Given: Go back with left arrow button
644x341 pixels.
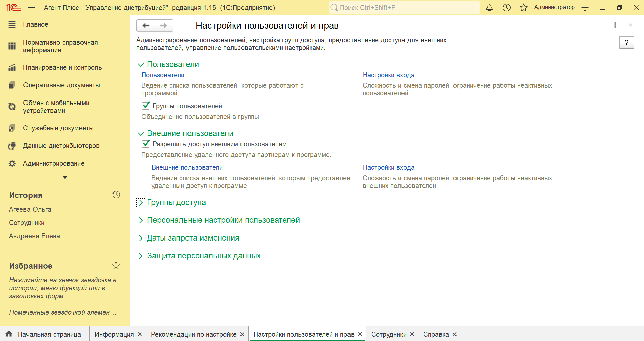Looking at the screenshot, I should tap(146, 25).
